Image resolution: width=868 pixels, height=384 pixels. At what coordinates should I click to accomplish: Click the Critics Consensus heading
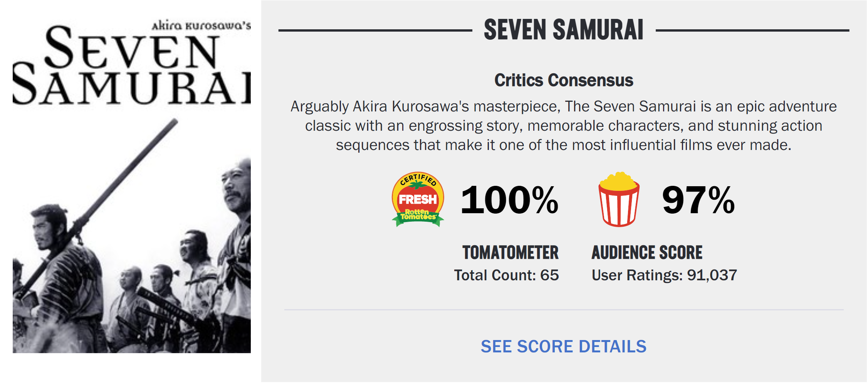(563, 80)
